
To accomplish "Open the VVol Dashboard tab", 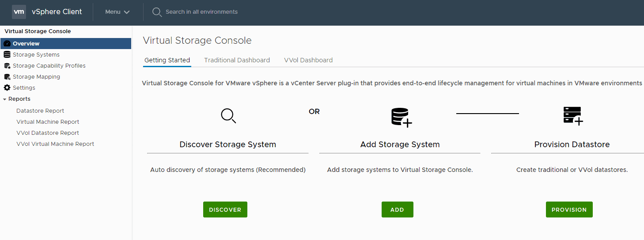I will pyautogui.click(x=308, y=60).
